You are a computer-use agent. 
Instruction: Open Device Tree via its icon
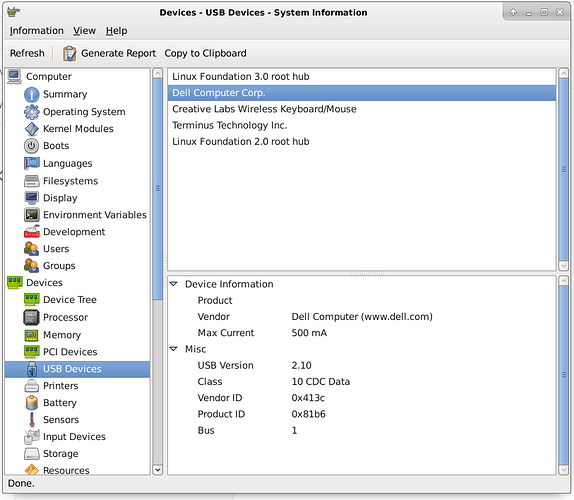click(x=31, y=299)
